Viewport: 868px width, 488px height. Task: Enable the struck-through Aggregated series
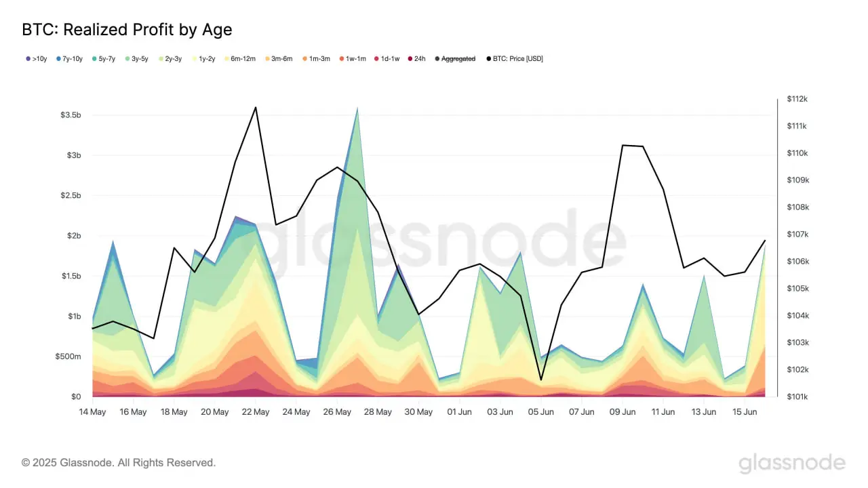[455, 59]
